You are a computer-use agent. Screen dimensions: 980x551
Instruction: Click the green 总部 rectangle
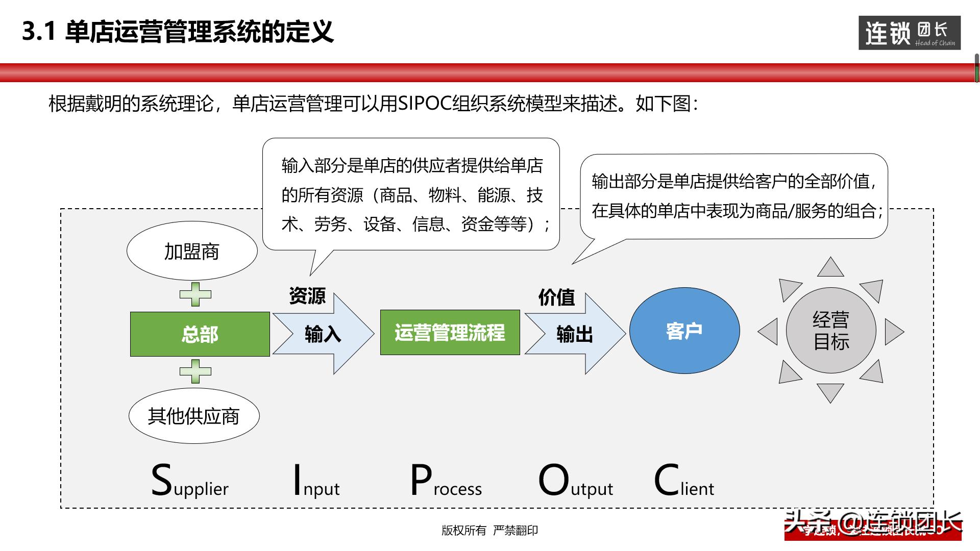point(200,335)
